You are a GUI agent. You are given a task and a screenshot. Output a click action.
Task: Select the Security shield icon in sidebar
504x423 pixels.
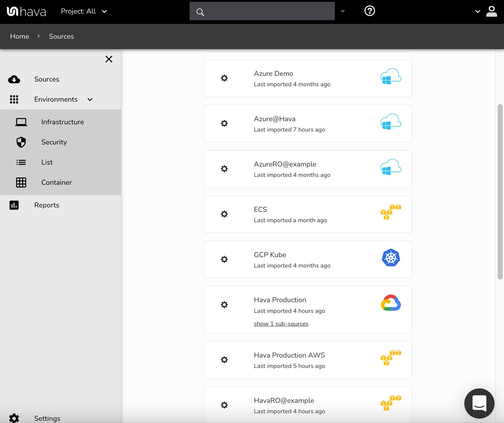tap(21, 142)
